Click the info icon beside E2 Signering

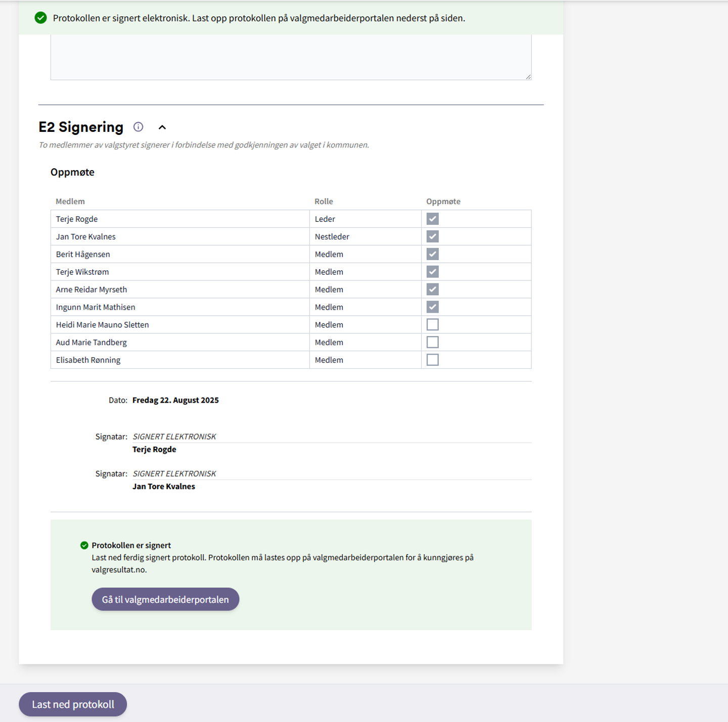(138, 127)
